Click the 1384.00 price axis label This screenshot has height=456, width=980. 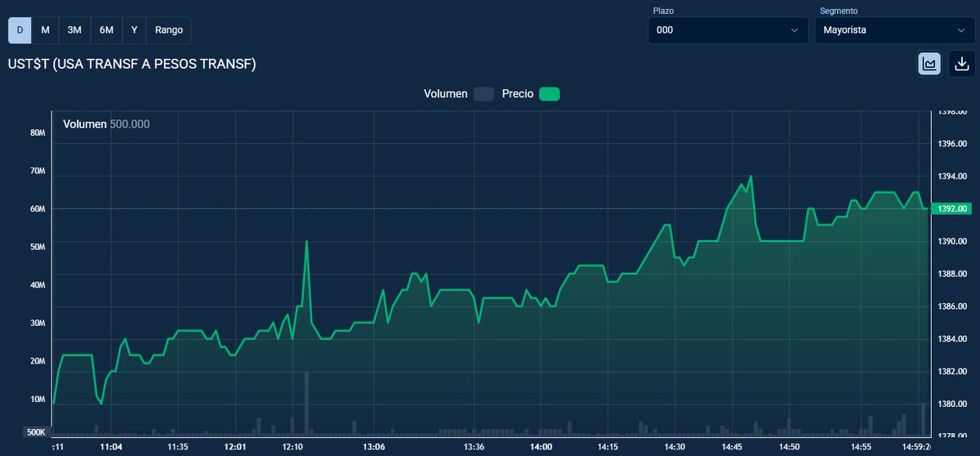coord(953,339)
